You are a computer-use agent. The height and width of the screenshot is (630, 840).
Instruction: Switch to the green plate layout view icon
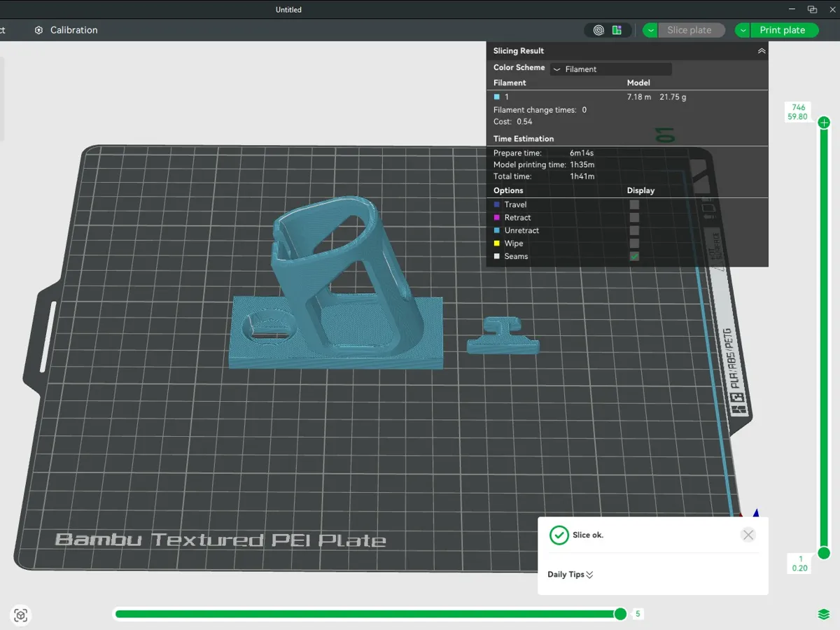(617, 30)
